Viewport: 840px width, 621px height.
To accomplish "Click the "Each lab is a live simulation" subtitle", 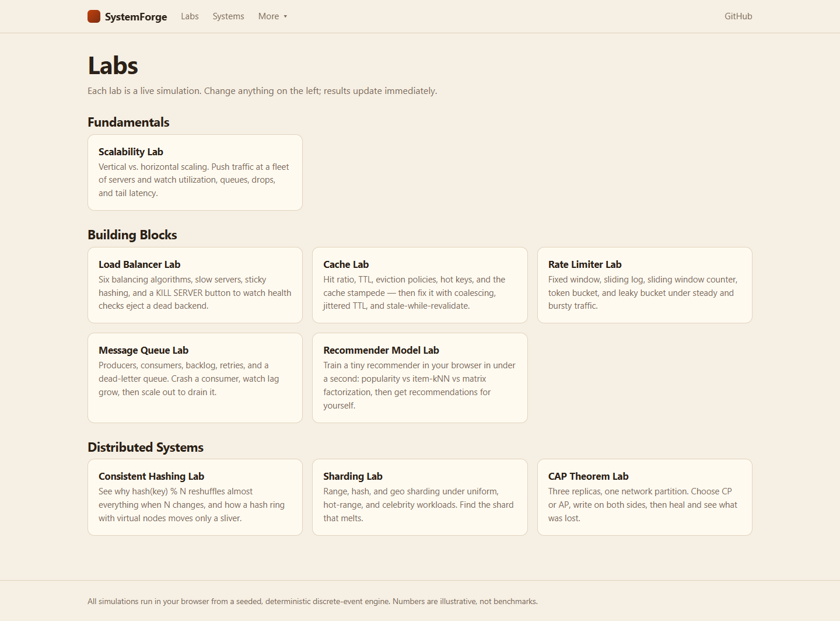I will pyautogui.click(x=262, y=91).
